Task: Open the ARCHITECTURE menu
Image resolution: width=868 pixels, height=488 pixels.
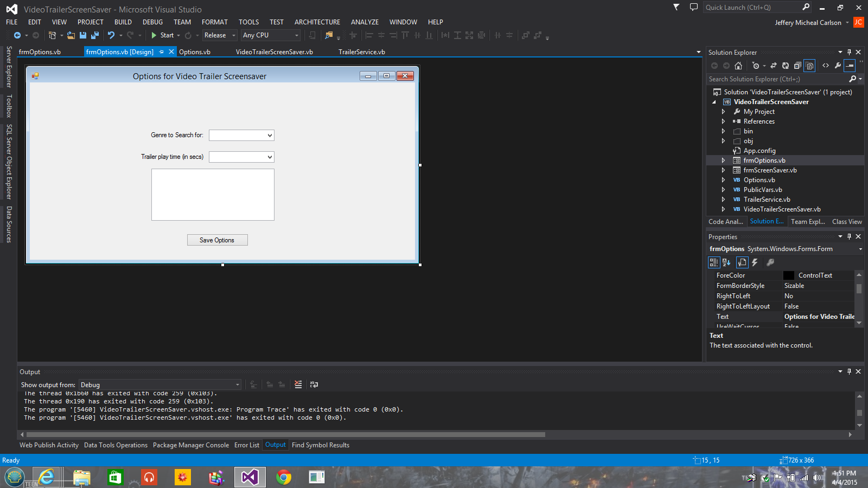Action: click(317, 22)
